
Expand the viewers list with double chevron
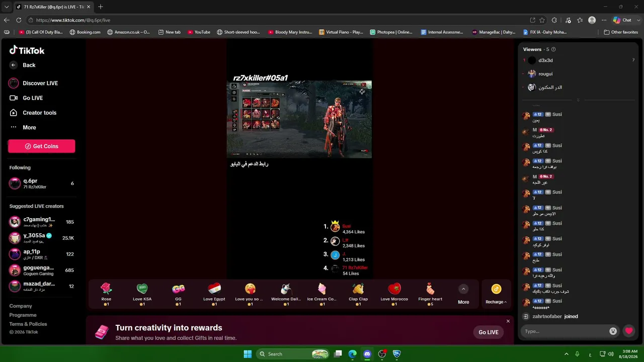click(578, 100)
